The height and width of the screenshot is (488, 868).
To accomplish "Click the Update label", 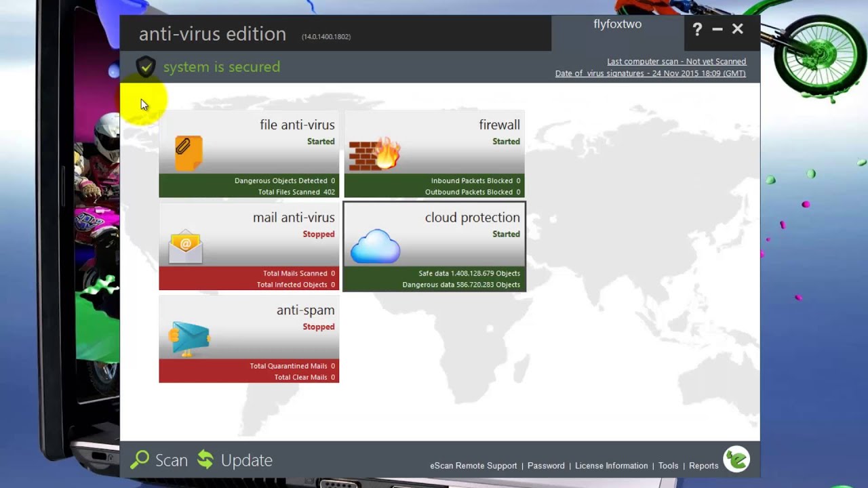I will coord(247,460).
